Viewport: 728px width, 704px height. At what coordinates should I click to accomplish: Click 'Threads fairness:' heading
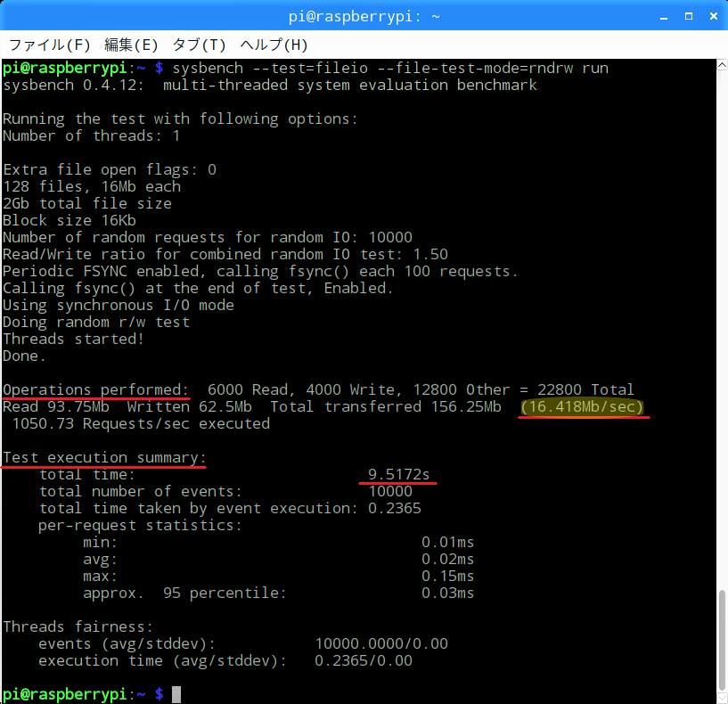tap(78, 627)
